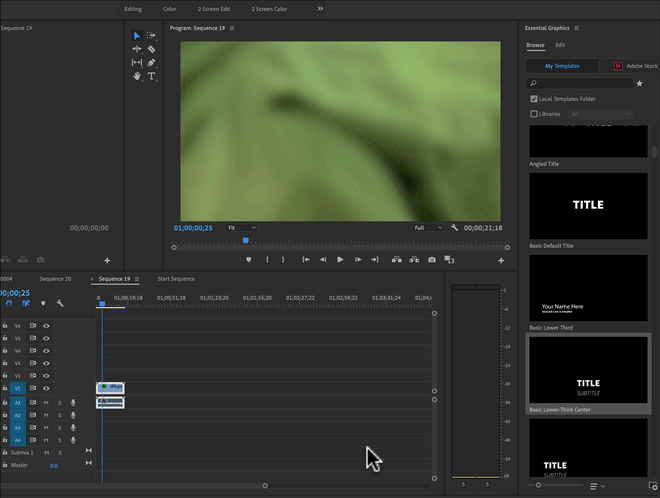Viewport: 660px width, 498px height.
Task: Open the Comparison View button
Action: coord(449,260)
